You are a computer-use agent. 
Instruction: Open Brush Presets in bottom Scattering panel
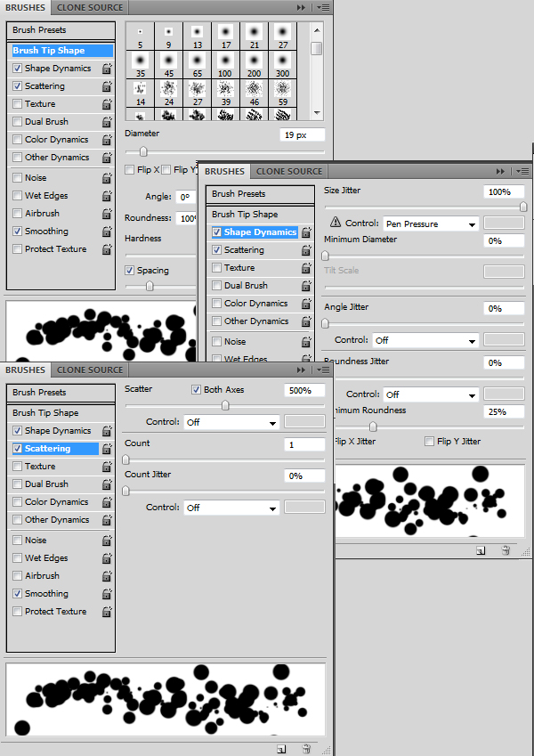pos(61,393)
